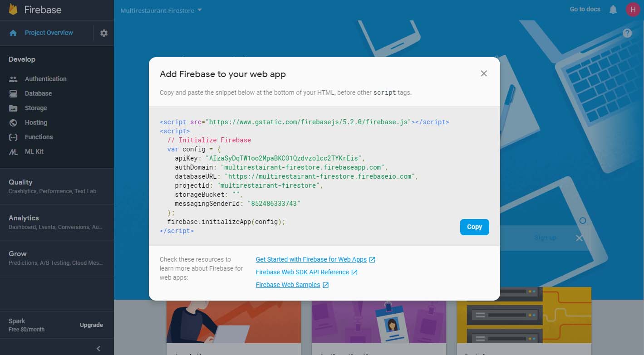Dismiss the Sign up banner X
The image size is (644, 355).
(579, 238)
